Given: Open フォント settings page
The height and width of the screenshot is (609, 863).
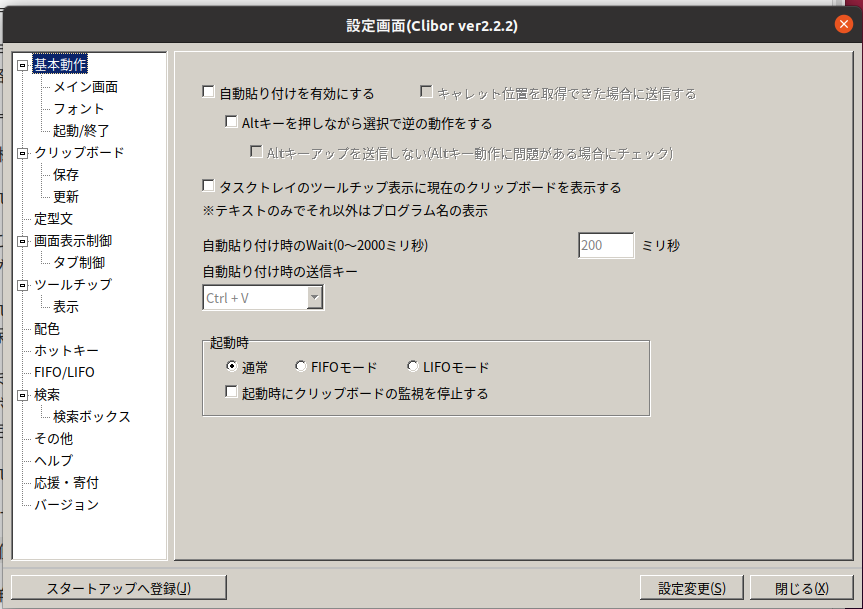Looking at the screenshot, I should 78,109.
